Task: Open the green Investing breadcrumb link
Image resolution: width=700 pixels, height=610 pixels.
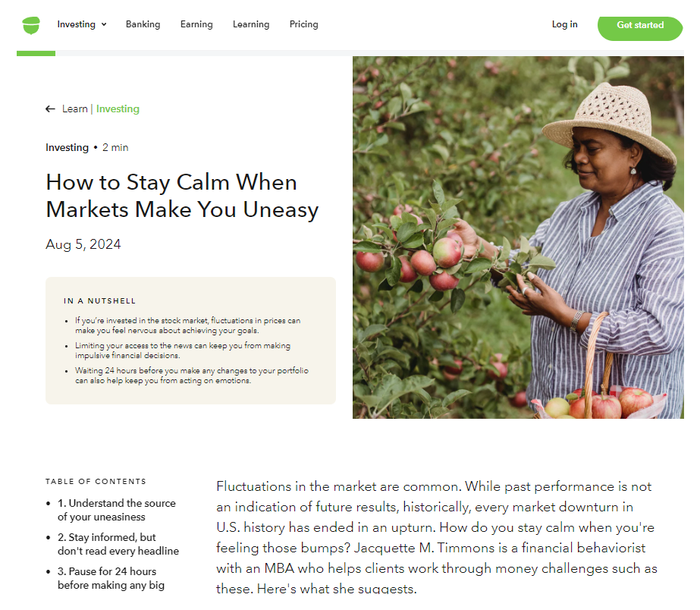Action: pyautogui.click(x=118, y=109)
